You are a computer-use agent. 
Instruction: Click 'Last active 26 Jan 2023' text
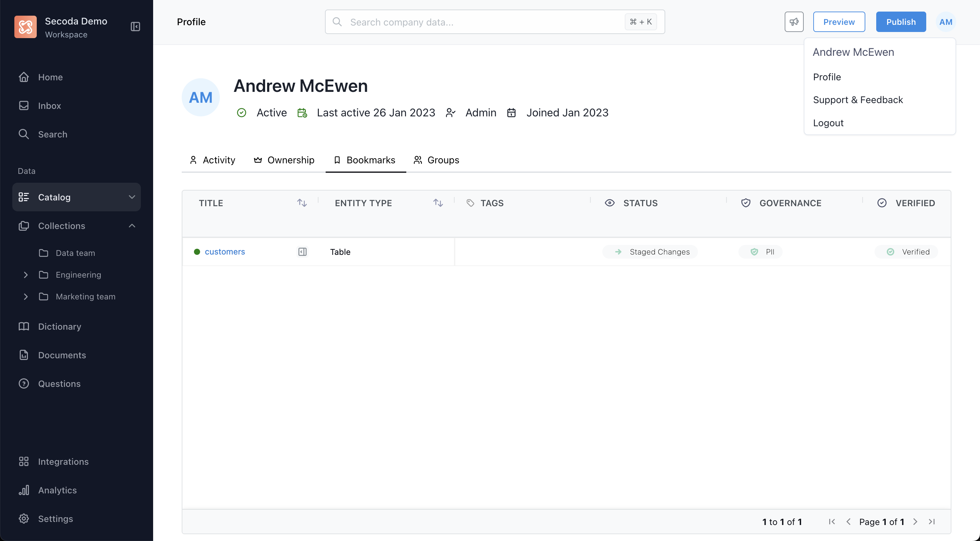coord(376,113)
